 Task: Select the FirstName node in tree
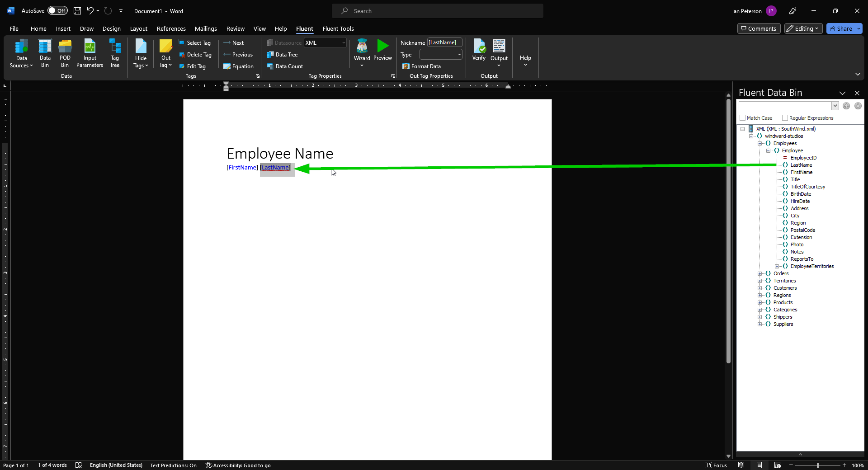point(802,172)
